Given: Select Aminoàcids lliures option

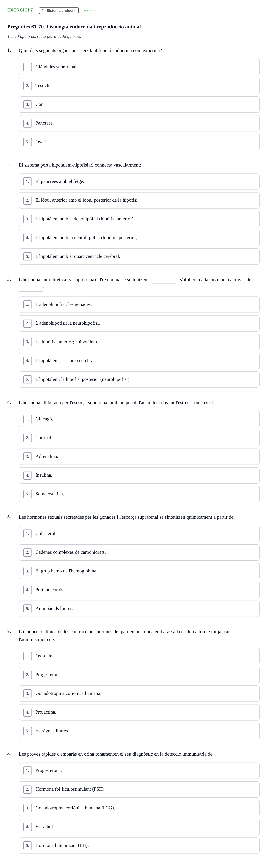Looking at the screenshot, I should (x=139, y=609).
